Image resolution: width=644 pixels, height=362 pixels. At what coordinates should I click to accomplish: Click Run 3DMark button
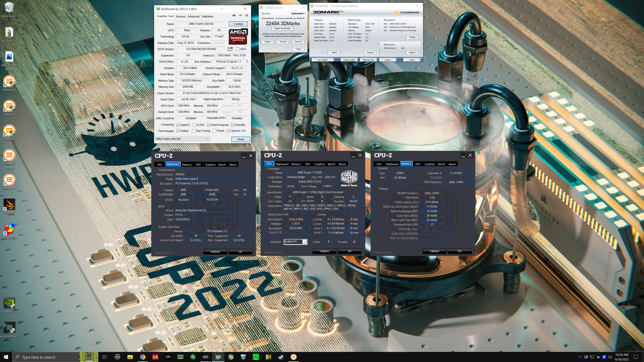pos(323,60)
